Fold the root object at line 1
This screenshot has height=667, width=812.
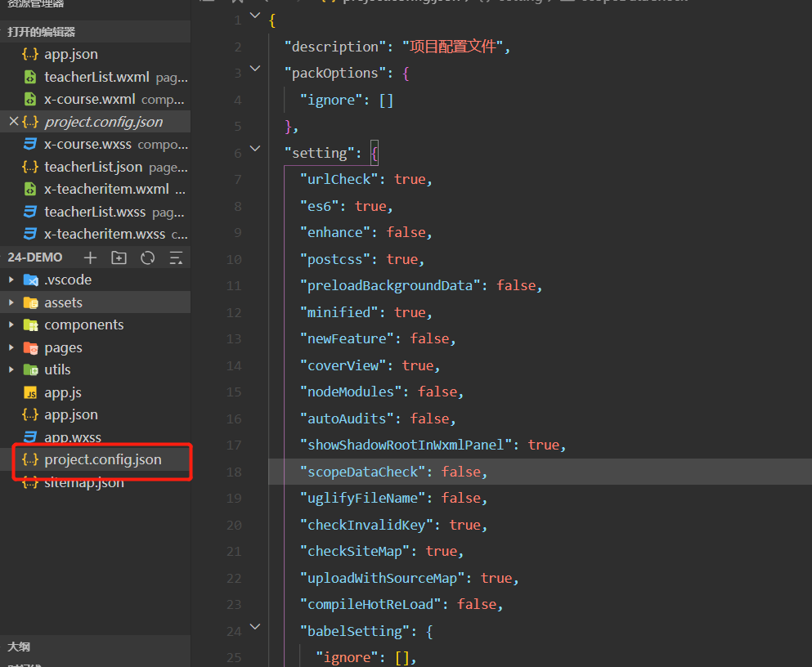click(255, 16)
